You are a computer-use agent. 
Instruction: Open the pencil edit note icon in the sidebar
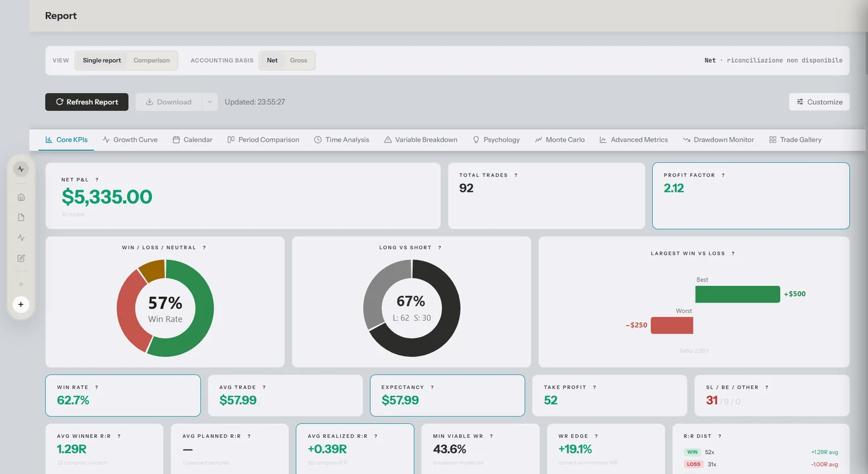[x=21, y=259]
